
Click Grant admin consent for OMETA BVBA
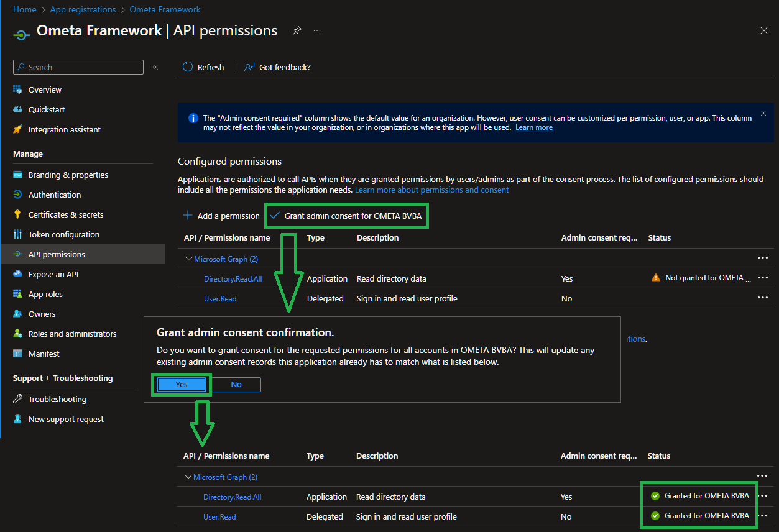click(347, 216)
